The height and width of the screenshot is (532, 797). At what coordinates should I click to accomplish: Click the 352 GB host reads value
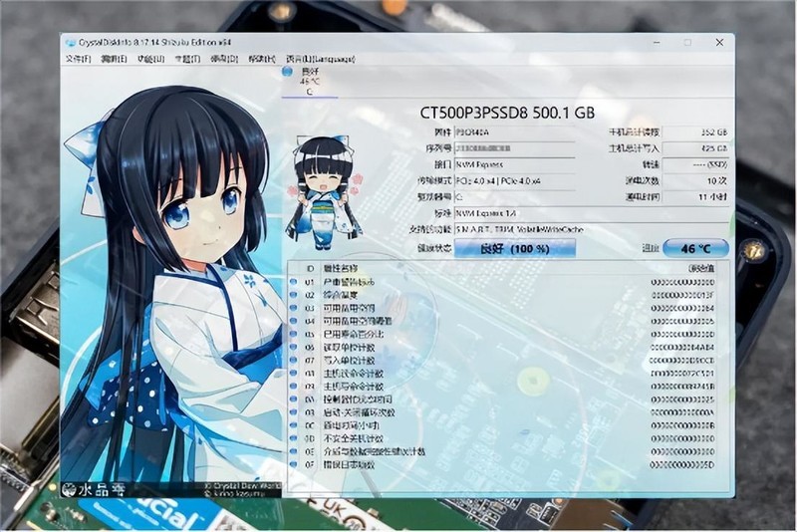point(695,133)
